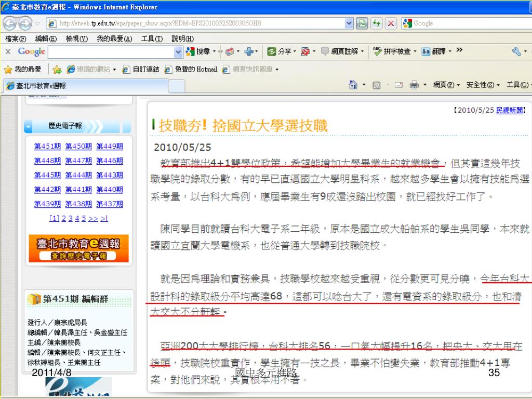Image resolution: width=532 pixels, height=399 pixels.
Task: Click the 分享 share button
Action: tap(281, 51)
